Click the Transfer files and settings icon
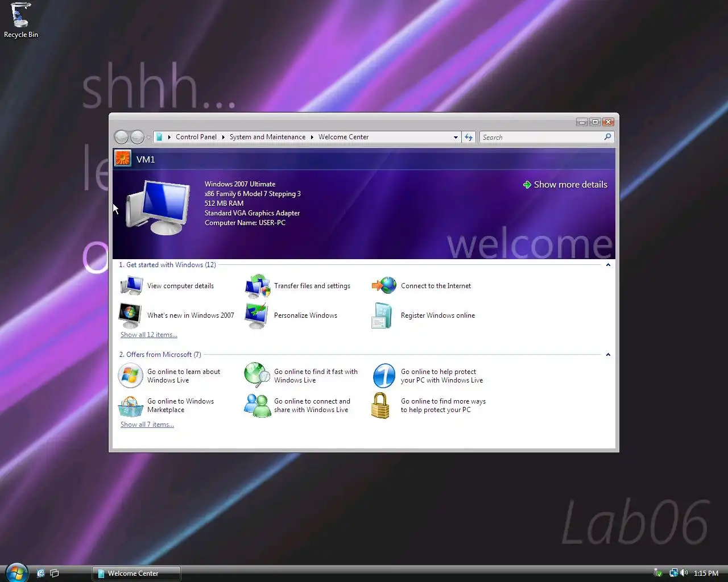 pos(258,286)
